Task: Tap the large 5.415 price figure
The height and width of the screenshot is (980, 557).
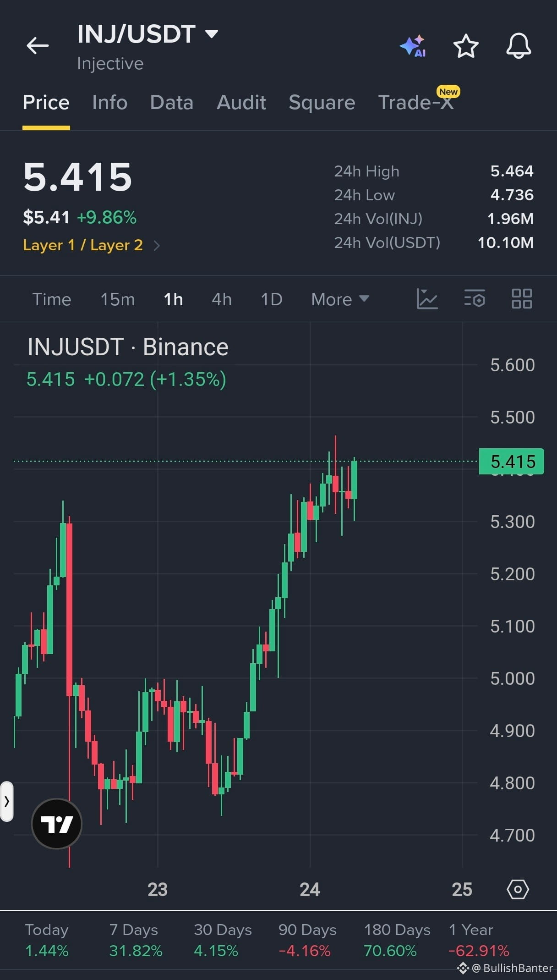Action: pos(78,177)
